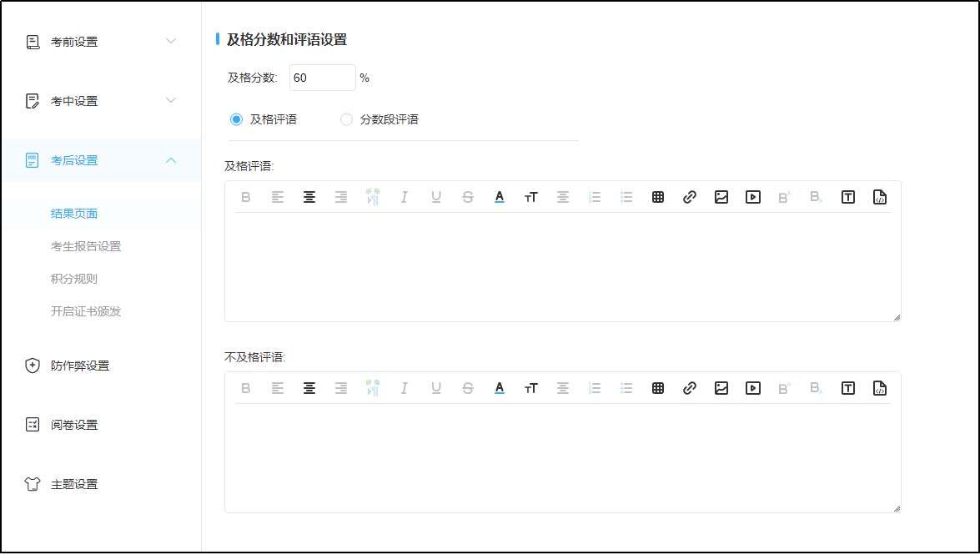
Task: Insert a video into the fail comment editor
Action: 752,387
